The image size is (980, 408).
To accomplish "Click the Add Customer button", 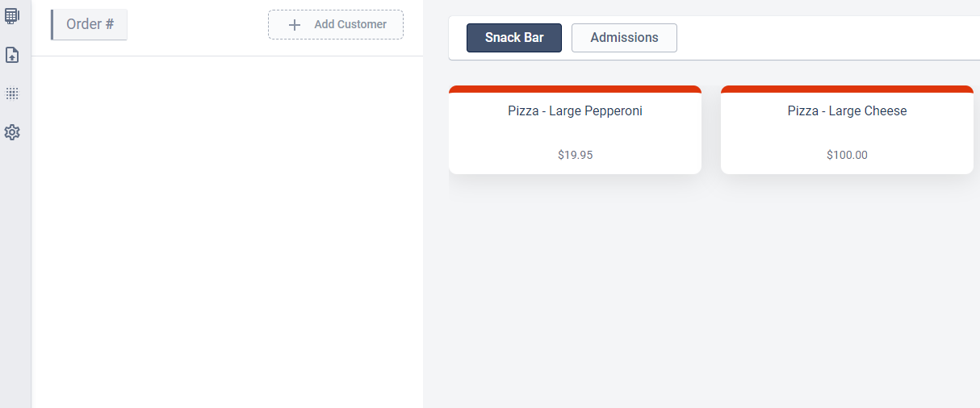I will pos(336,24).
